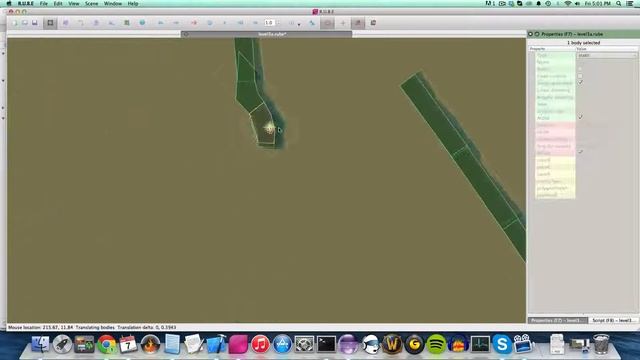Image resolution: width=640 pixels, height=360 pixels.
Task: Click second circle button in Properties panel header
Action: click(x=537, y=34)
